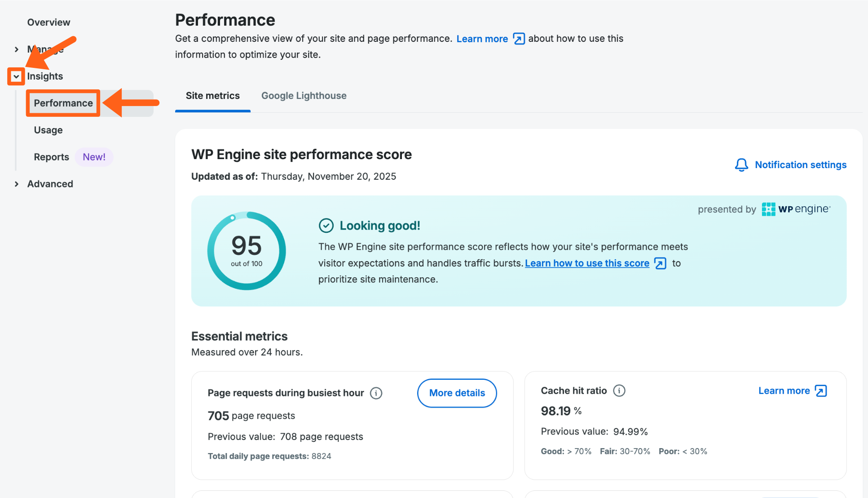Open the Notification settings link
The image size is (868, 498).
pyautogui.click(x=800, y=165)
